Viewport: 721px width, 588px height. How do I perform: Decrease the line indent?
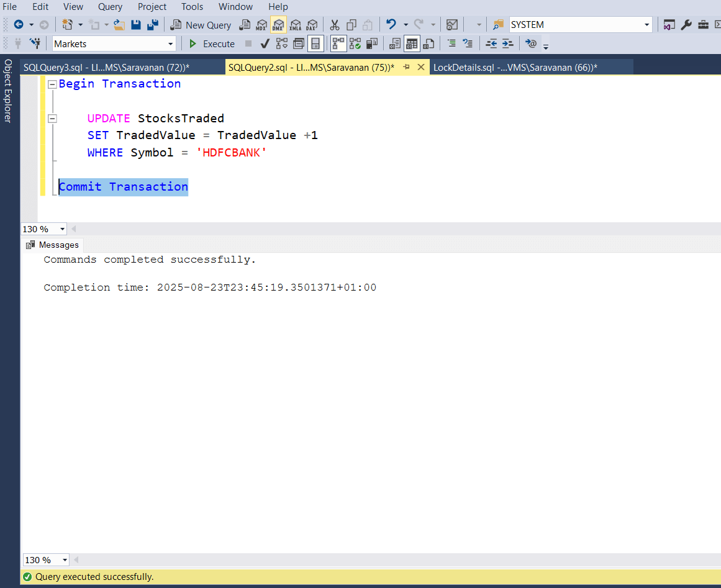point(491,43)
